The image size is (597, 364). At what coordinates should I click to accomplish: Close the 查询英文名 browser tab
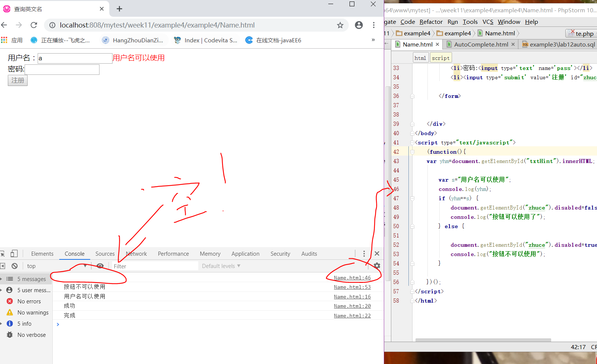click(102, 9)
